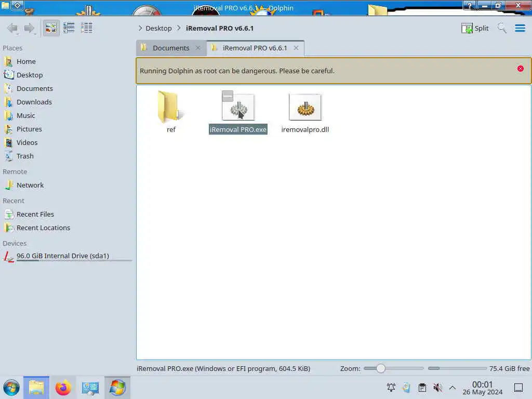This screenshot has width=532, height=399.
Task: Click the Trash icon in sidebar
Action: [9, 156]
